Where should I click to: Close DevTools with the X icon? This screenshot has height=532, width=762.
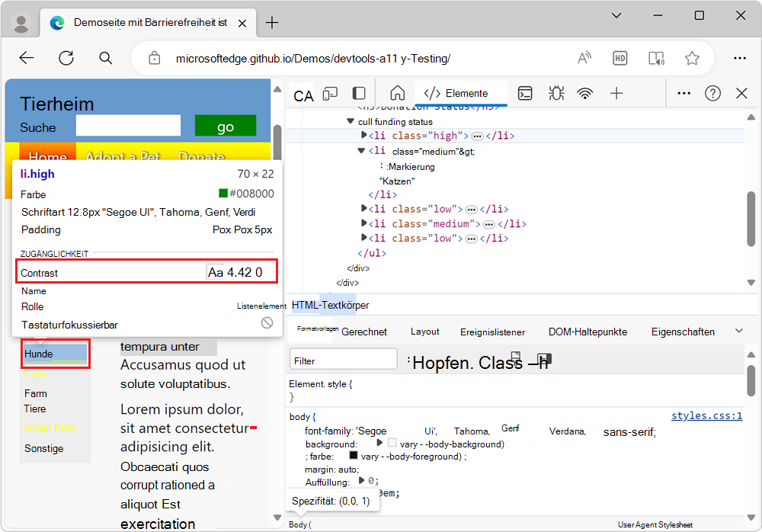click(x=741, y=94)
